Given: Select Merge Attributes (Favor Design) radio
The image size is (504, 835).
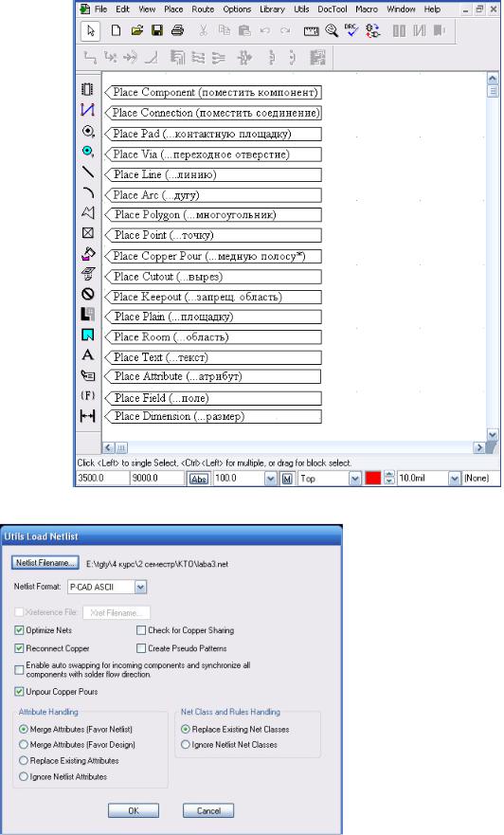Looking at the screenshot, I should (x=24, y=744).
